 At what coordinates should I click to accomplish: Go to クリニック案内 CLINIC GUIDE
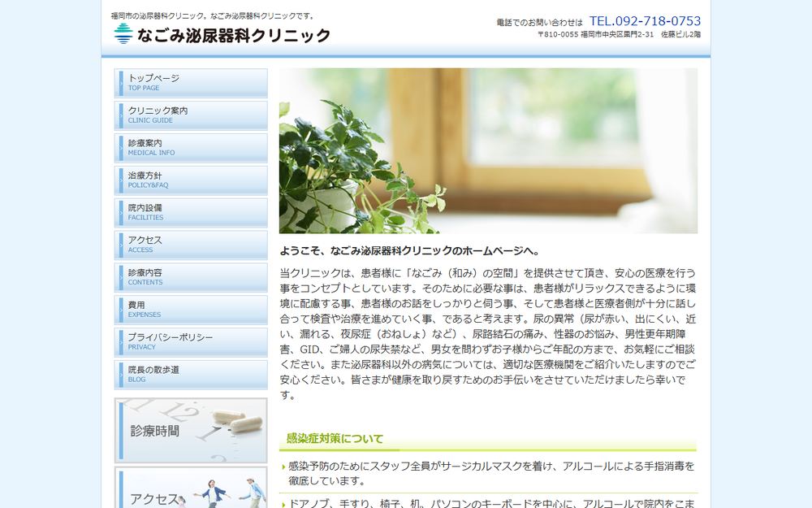coord(191,115)
